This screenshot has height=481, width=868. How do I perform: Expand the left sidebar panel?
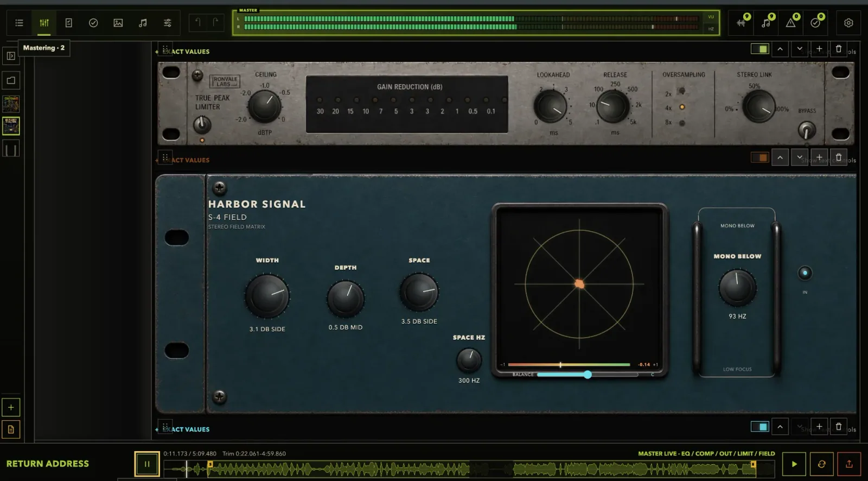coord(11,55)
